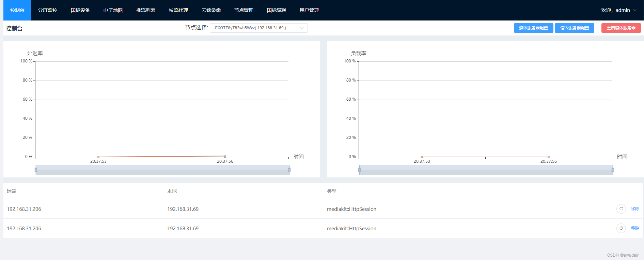644x260 pixels.
Task: Open the admin user dropdown
Action: pyautogui.click(x=619, y=10)
